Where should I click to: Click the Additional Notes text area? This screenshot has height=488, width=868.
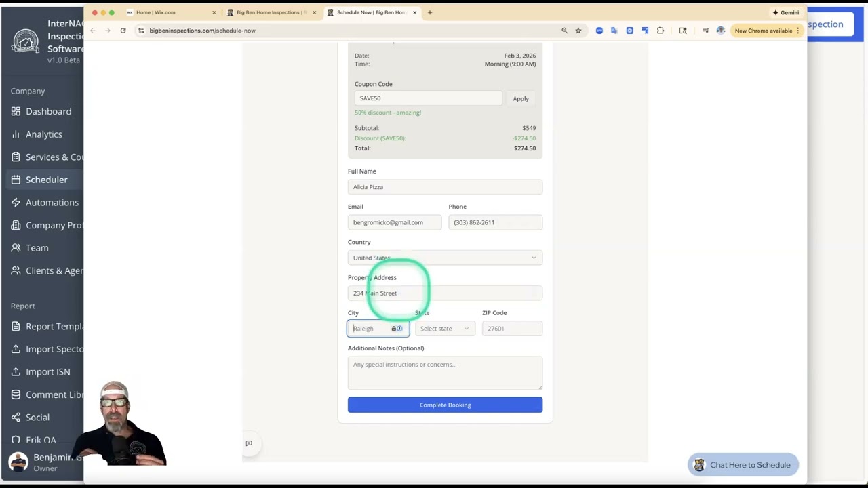445,373
